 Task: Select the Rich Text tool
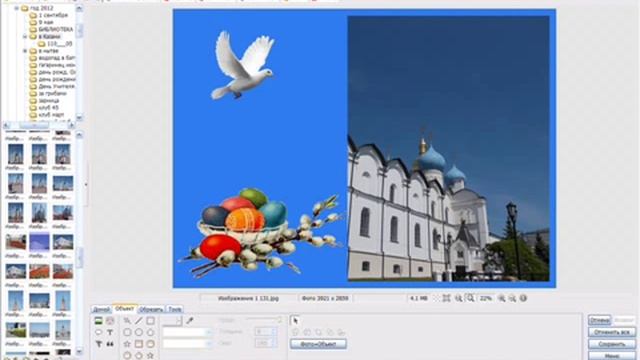98,344
